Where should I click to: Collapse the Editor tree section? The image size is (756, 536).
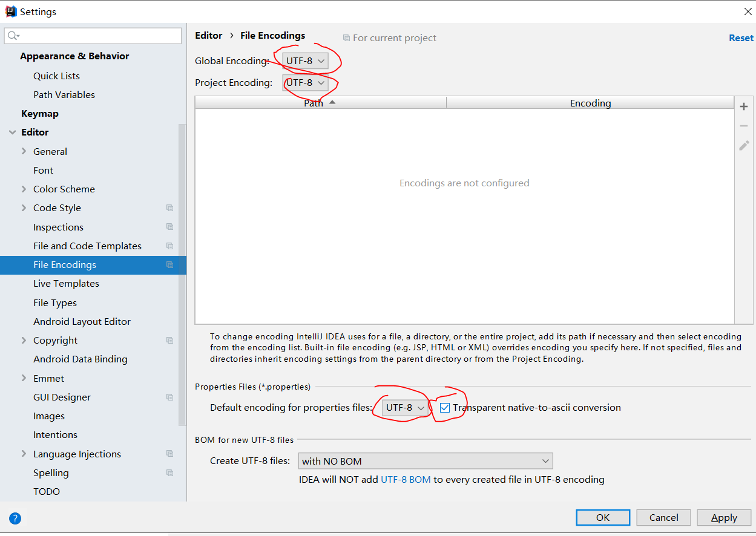pyautogui.click(x=12, y=132)
